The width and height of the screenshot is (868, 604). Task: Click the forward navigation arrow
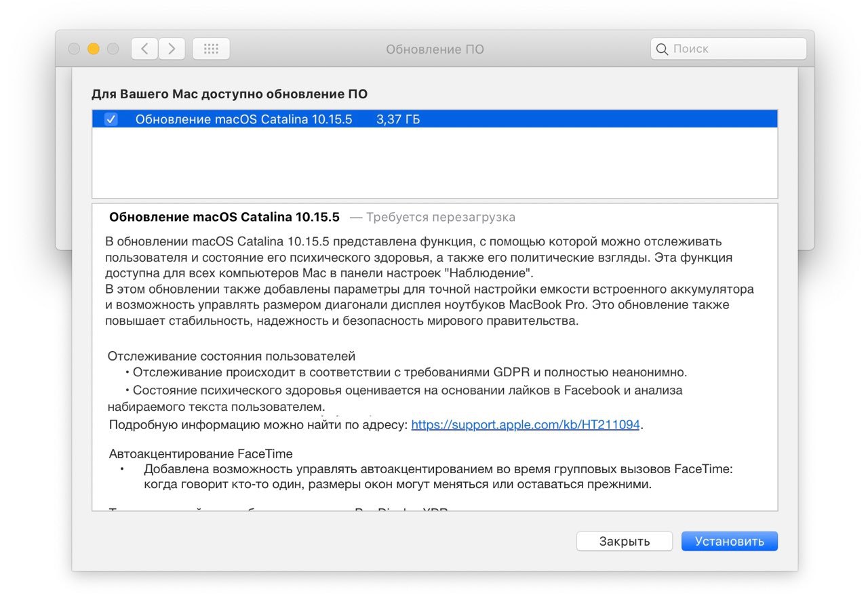point(172,49)
